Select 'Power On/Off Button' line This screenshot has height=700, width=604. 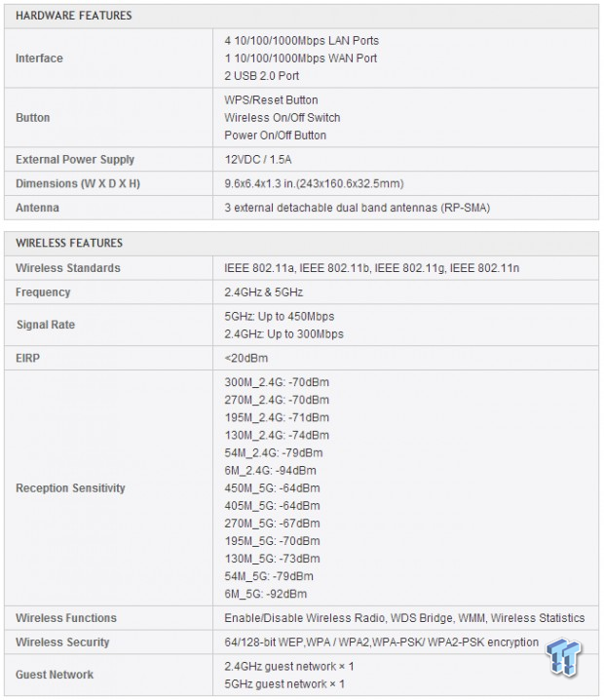point(276,136)
